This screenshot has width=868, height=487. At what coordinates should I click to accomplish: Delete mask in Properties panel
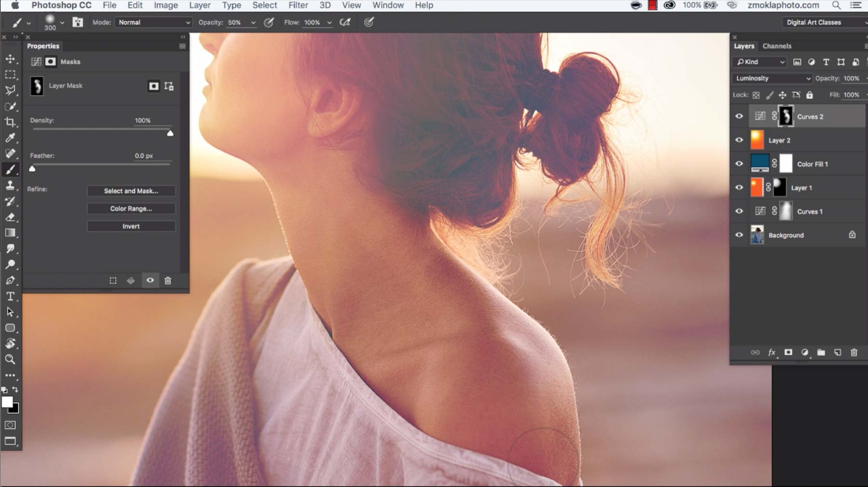click(x=168, y=280)
